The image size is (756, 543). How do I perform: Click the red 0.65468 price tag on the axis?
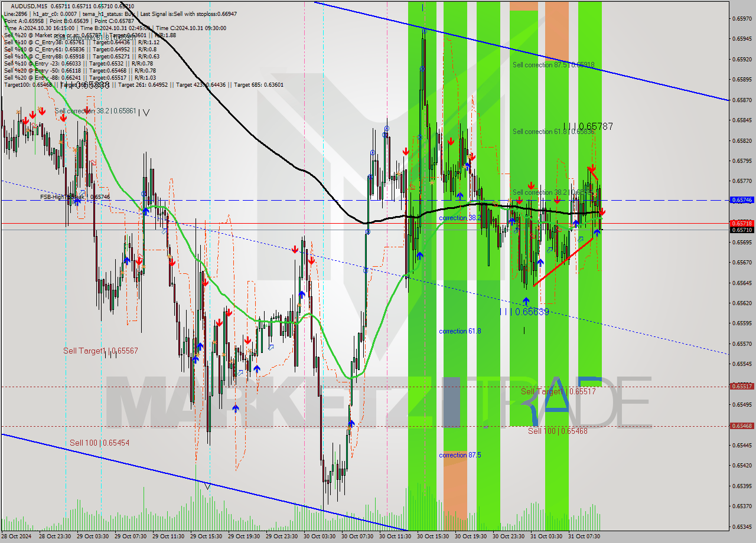click(x=742, y=426)
